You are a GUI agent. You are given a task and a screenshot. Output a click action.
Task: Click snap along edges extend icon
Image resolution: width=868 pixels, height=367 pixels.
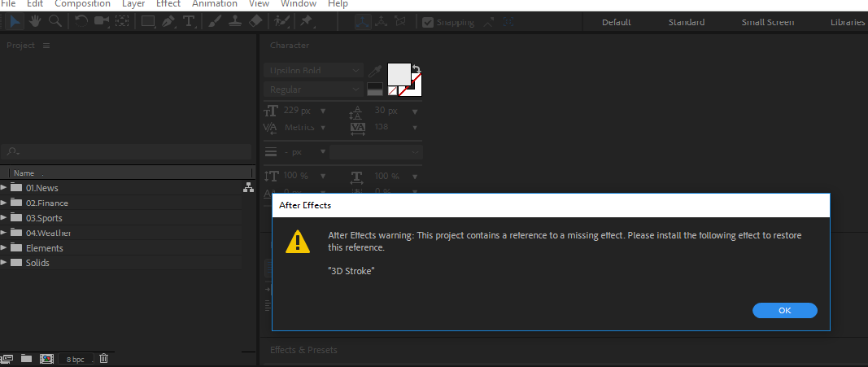tap(489, 22)
